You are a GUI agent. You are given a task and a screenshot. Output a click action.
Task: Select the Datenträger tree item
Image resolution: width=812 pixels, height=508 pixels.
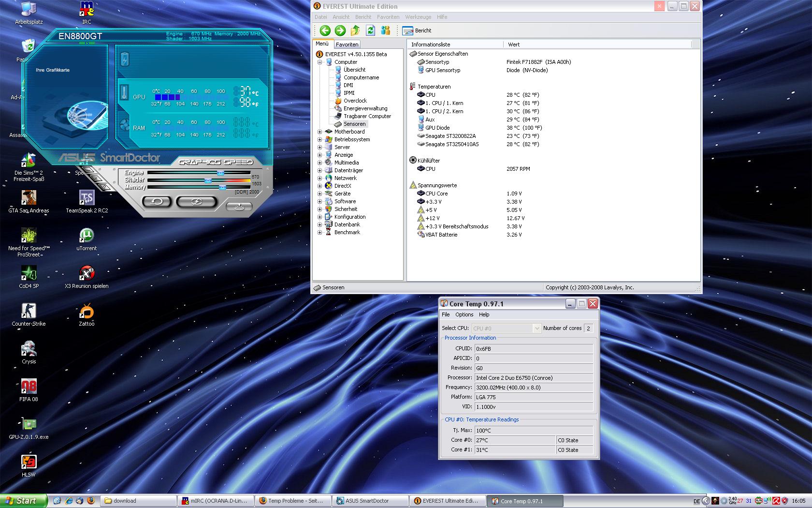click(348, 170)
